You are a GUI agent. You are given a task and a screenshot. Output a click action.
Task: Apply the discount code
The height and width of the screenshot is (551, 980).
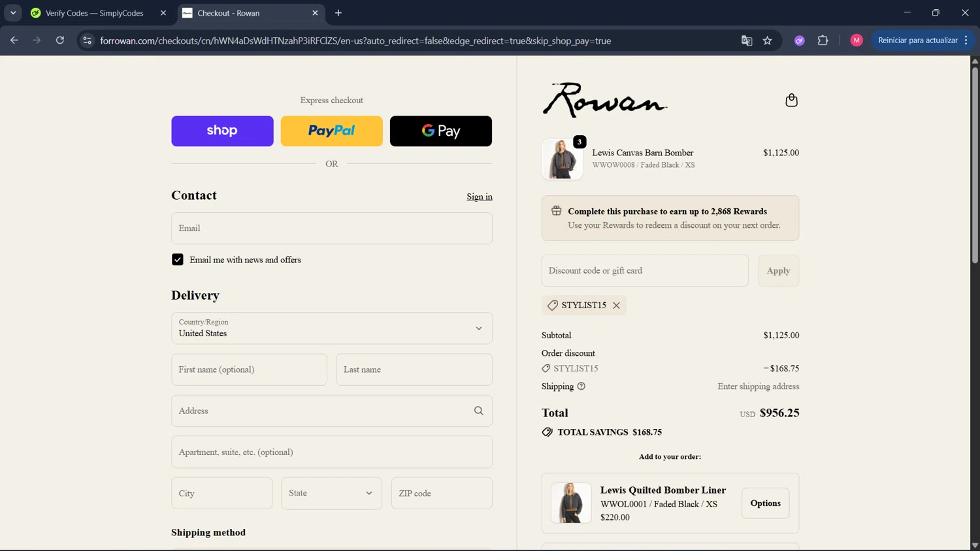coord(778,270)
